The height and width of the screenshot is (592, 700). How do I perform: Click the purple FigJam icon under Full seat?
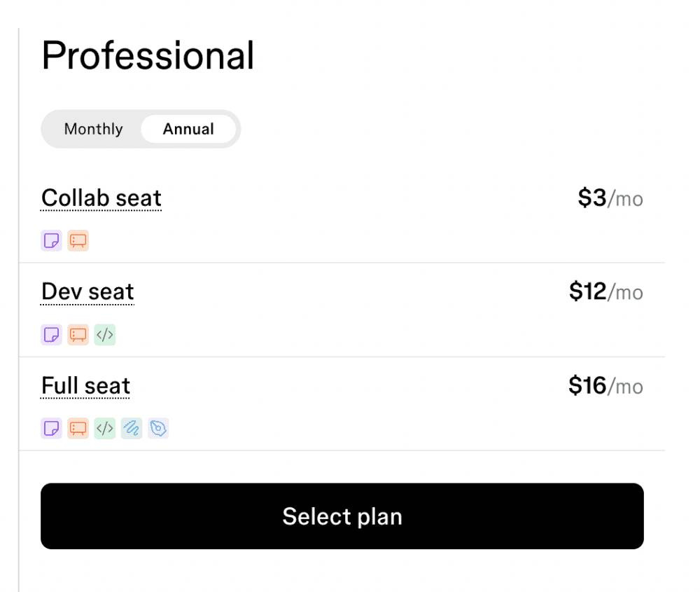click(x=51, y=429)
